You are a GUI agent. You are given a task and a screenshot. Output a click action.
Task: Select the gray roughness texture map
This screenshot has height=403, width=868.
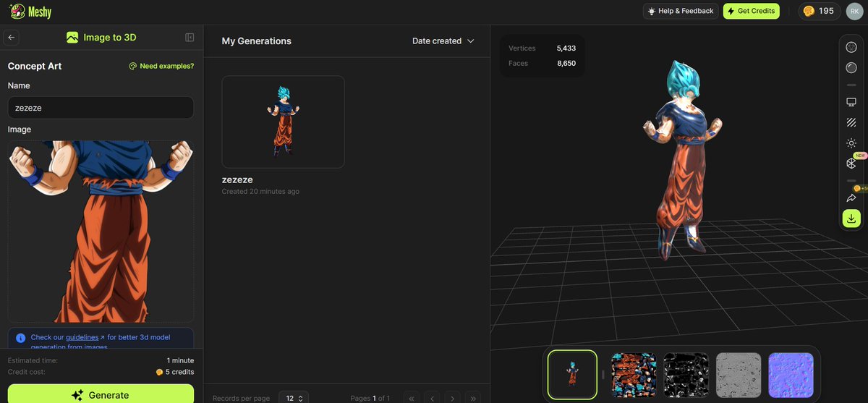pyautogui.click(x=739, y=375)
